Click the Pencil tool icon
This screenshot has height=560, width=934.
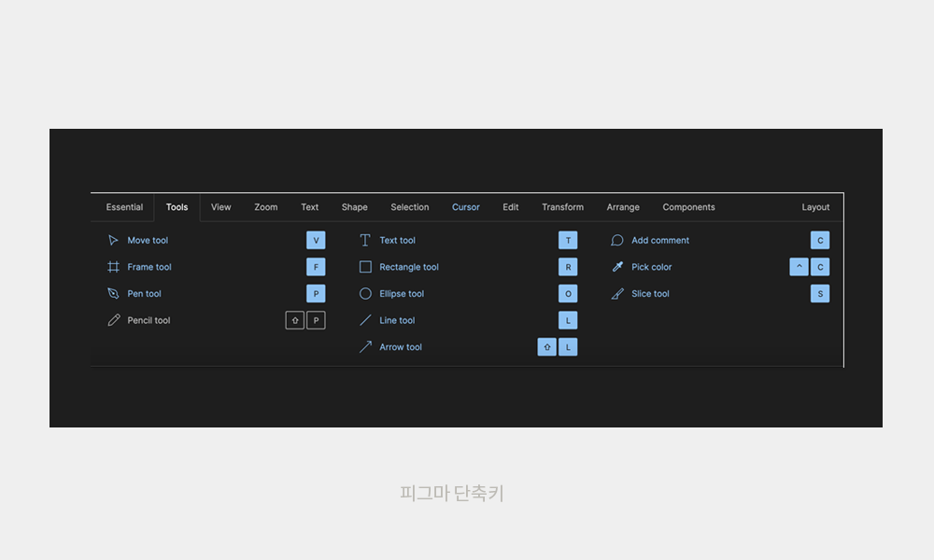click(113, 320)
